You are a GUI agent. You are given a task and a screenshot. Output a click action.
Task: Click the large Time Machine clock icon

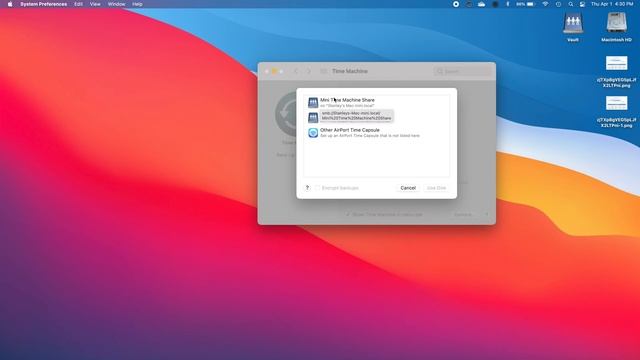pos(287,114)
